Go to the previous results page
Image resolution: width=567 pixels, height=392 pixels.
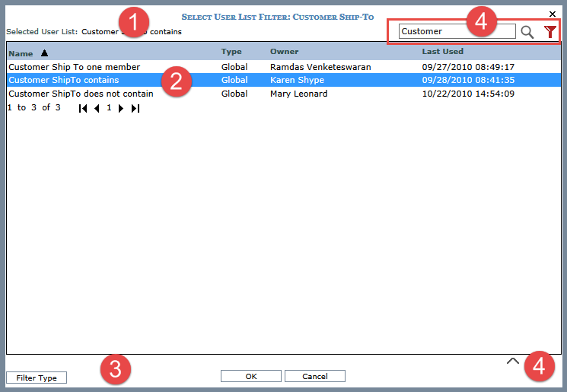coord(97,108)
